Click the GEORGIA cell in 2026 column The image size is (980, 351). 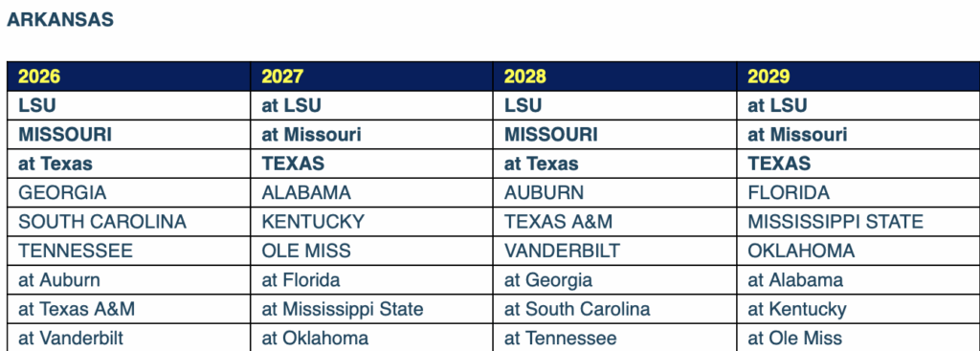129,192
